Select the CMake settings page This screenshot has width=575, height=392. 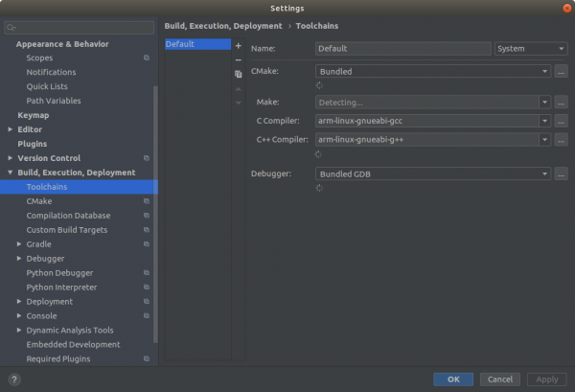39,201
